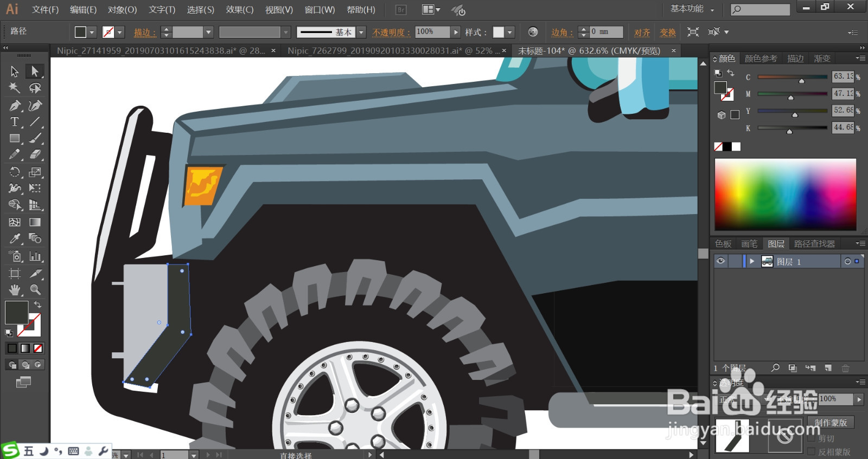
Task: Select the Mesh tool
Action: pos(15,222)
